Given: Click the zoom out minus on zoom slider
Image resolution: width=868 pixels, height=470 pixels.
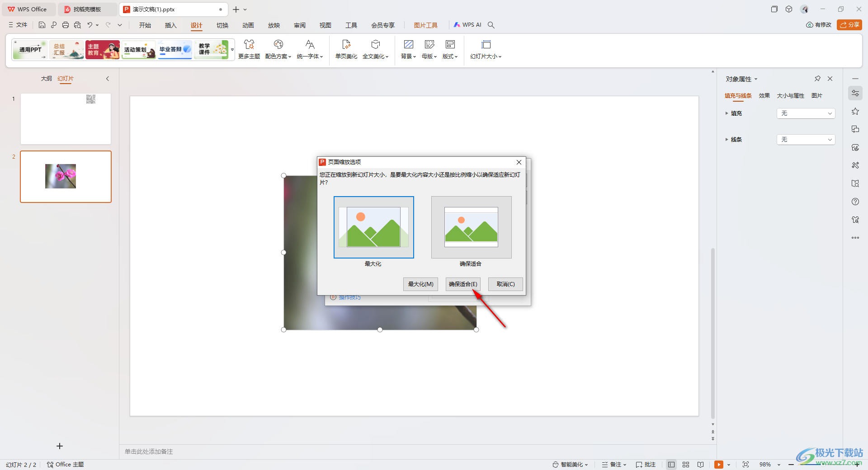Looking at the screenshot, I should point(791,465).
